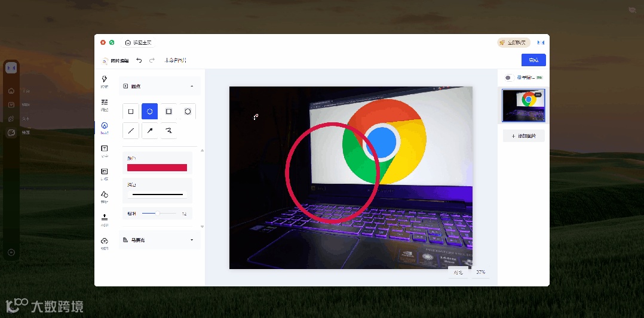Click the app logo in background dark sidebar
This screenshot has height=318, width=644.
11,67
